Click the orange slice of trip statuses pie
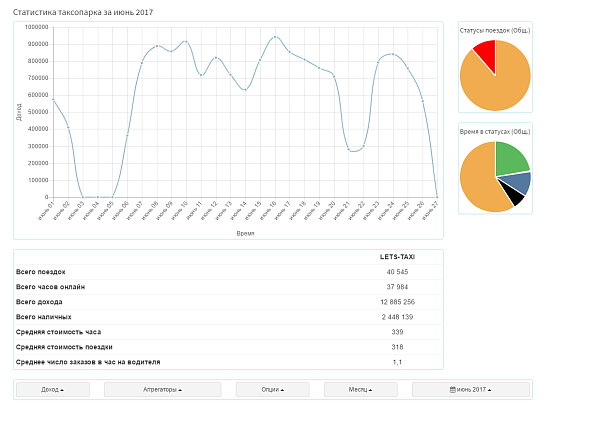Image resolution: width=612 pixels, height=423 pixels. tap(498, 85)
